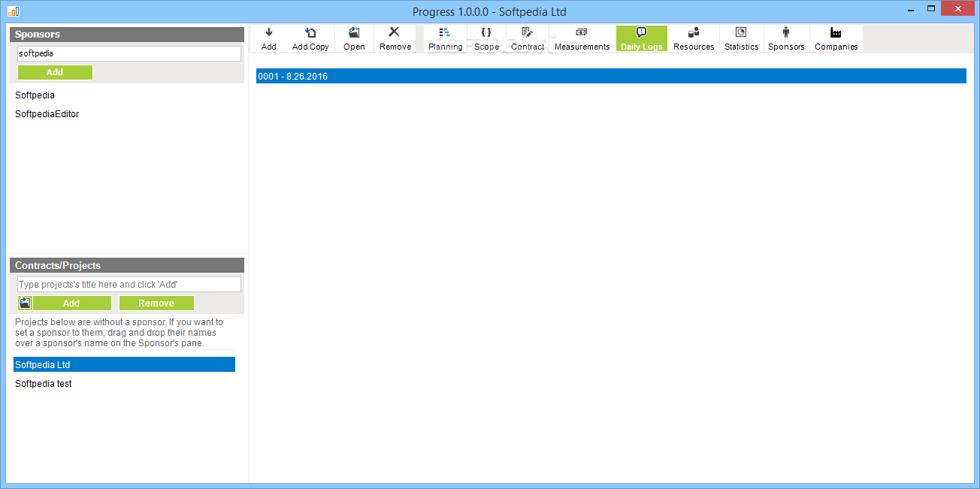Select the Softpedia Ltd project
980x489 pixels.
click(x=125, y=364)
